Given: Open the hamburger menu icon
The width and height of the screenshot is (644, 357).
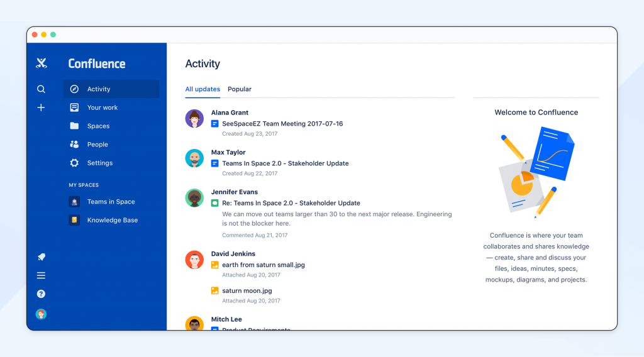Looking at the screenshot, I should (x=41, y=275).
